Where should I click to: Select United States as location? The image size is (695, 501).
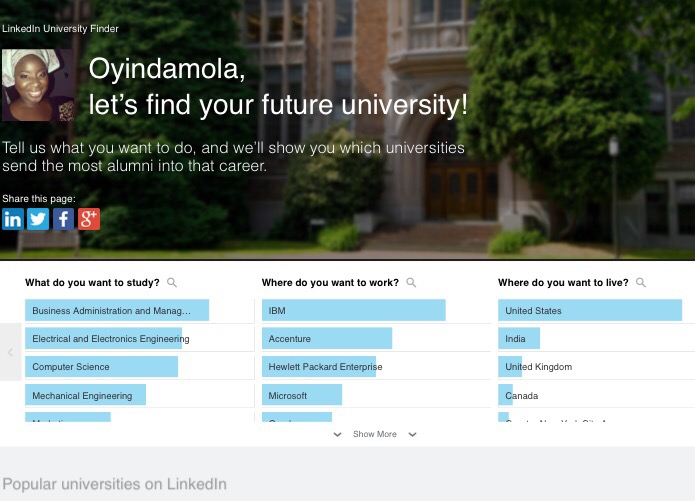[590, 311]
